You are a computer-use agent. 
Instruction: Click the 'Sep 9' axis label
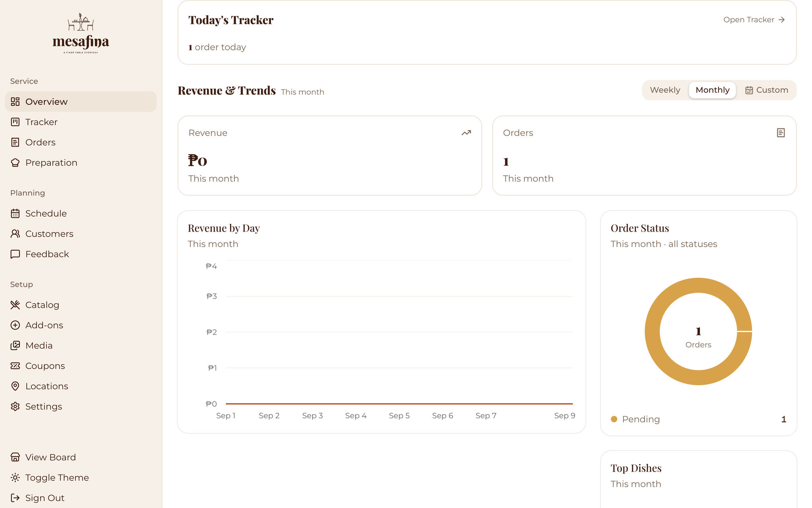point(565,416)
